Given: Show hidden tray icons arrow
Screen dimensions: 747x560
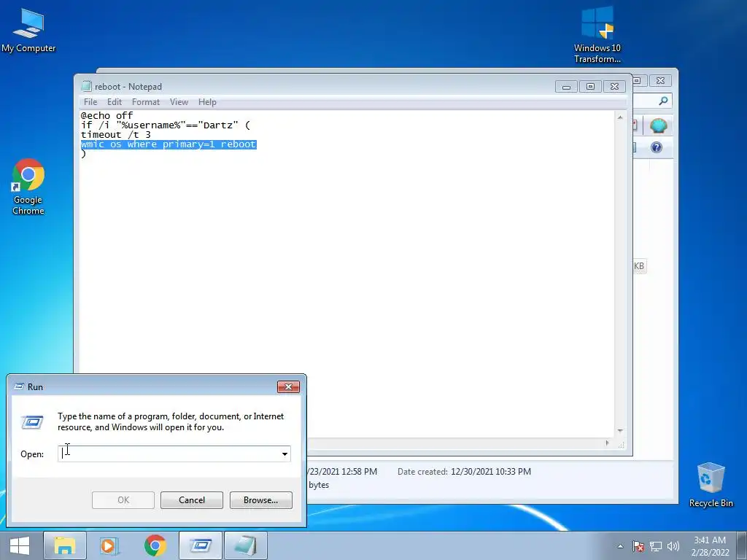Looking at the screenshot, I should click(620, 546).
